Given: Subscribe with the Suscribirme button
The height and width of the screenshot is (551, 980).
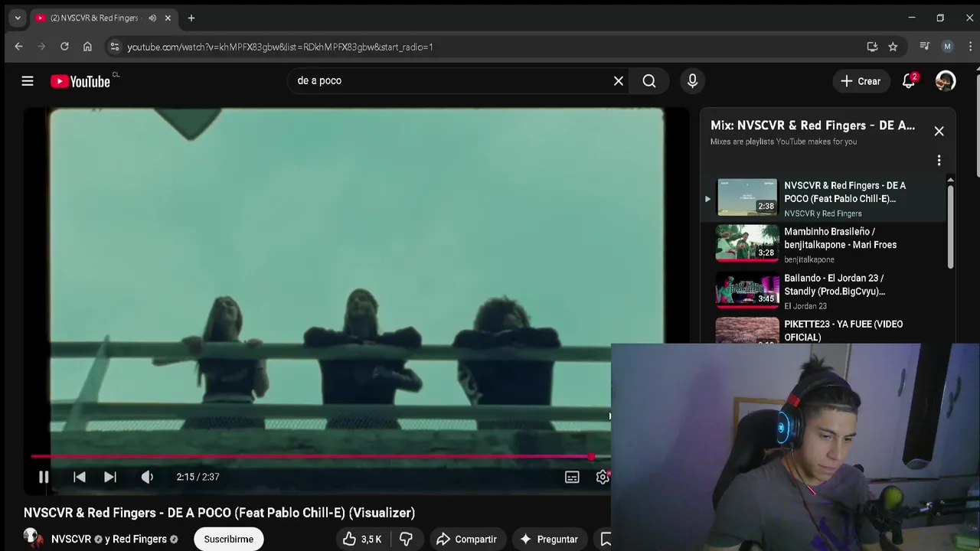Looking at the screenshot, I should pos(228,539).
